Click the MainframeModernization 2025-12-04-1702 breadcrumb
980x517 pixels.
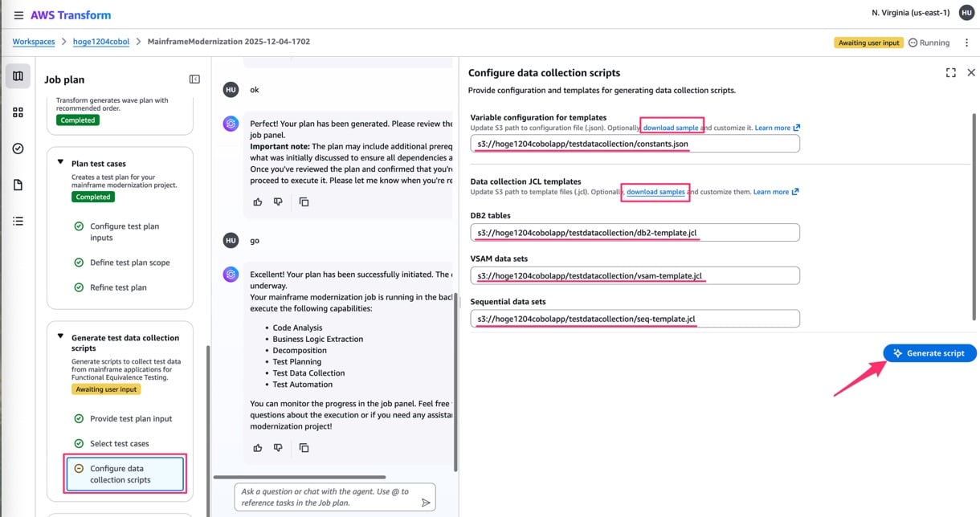coord(229,42)
